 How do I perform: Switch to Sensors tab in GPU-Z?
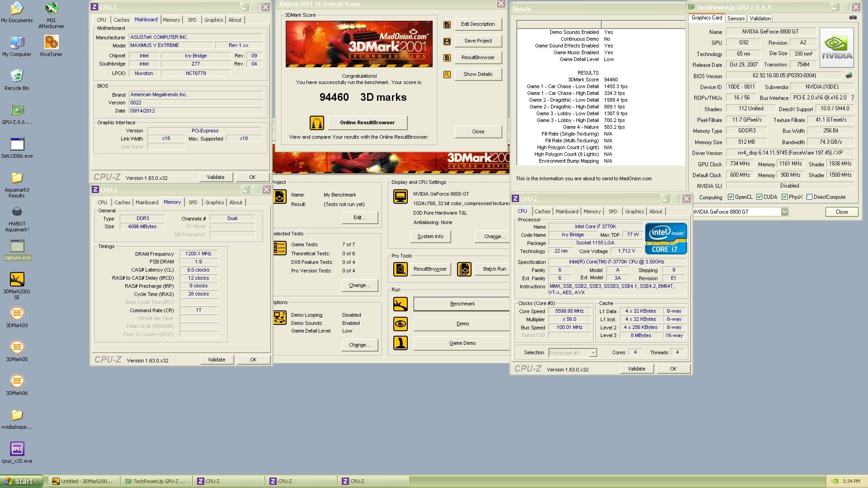(736, 19)
